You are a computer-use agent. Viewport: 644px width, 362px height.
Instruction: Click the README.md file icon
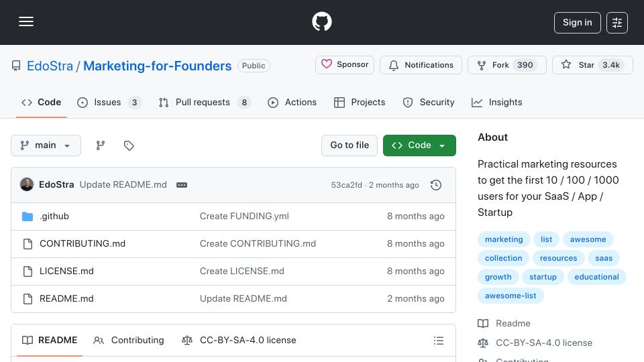tap(28, 299)
